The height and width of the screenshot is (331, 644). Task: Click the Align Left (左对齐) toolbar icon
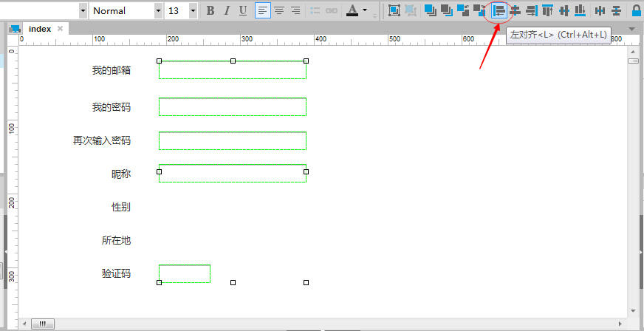pyautogui.click(x=500, y=10)
